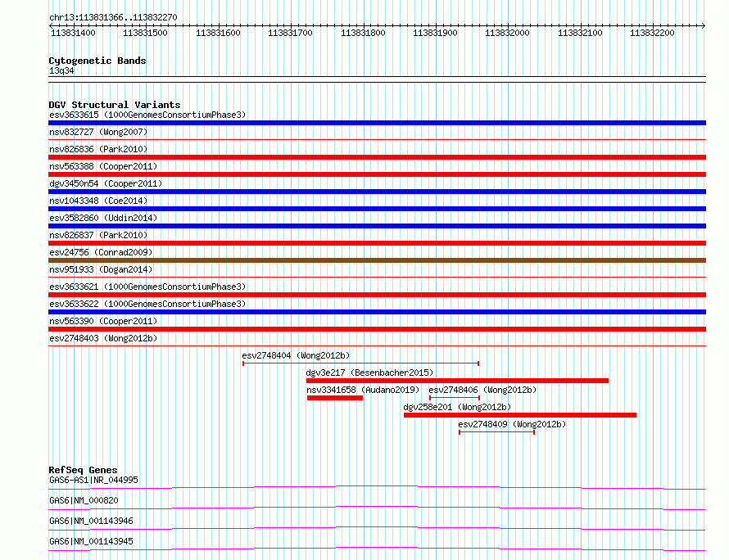Click ruler position 113832200
729x560 pixels.
pyautogui.click(x=652, y=33)
